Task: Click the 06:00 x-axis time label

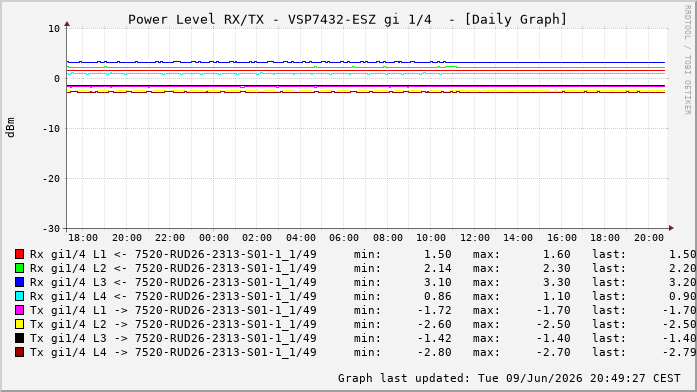Action: coord(344,238)
